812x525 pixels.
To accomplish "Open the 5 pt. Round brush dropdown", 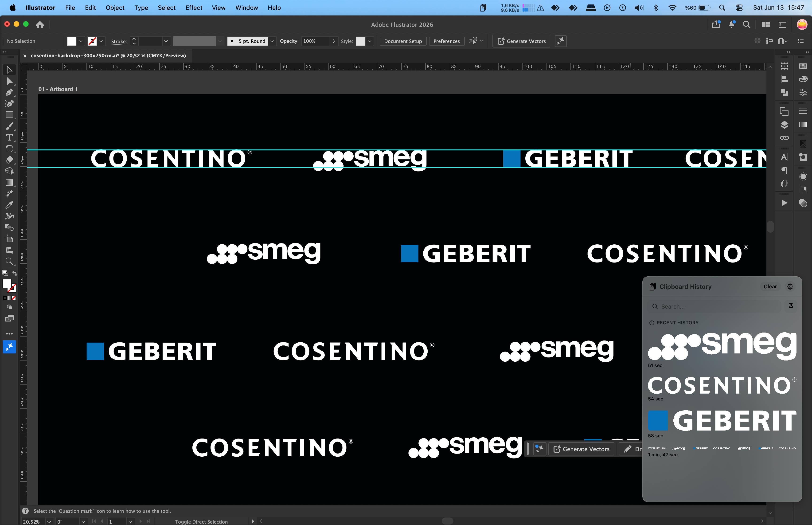I will click(272, 41).
